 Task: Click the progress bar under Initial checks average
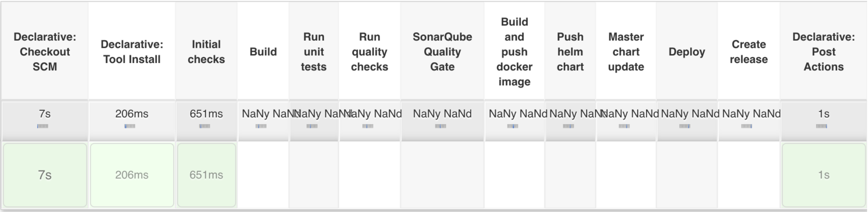click(204, 127)
